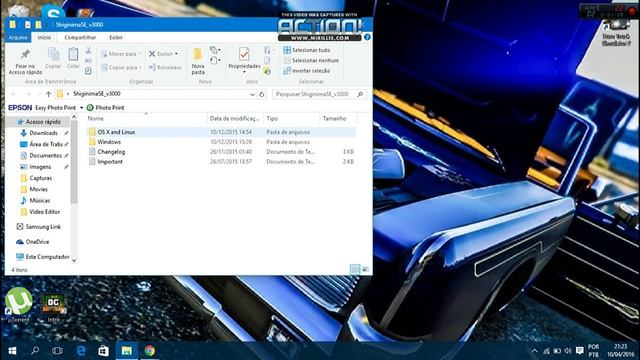Click the address bar path ShiginimaSE_v3000

[97, 94]
